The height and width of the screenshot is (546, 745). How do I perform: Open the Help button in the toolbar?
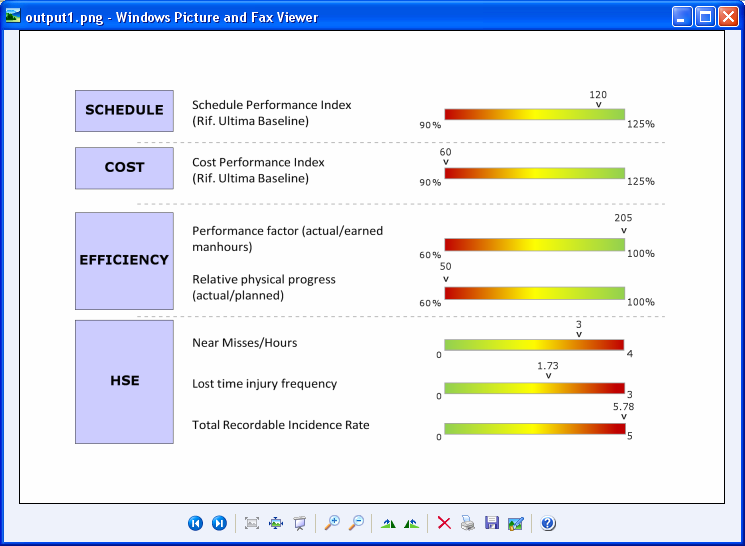pos(548,523)
